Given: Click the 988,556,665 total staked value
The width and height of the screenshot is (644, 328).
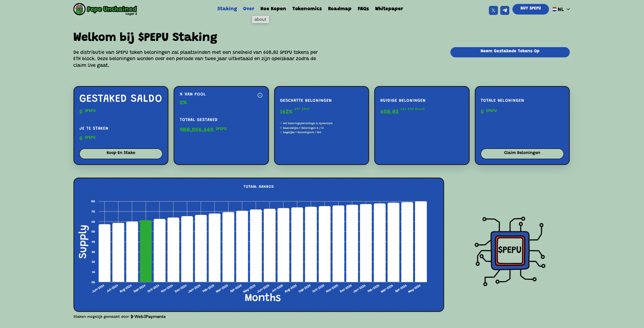Looking at the screenshot, I should click(197, 130).
